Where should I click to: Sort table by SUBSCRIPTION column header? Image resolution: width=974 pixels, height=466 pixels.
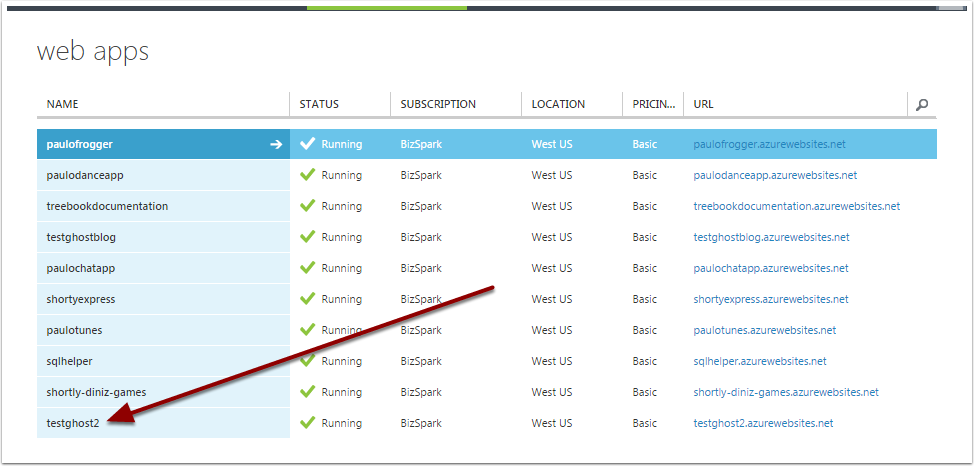(438, 104)
